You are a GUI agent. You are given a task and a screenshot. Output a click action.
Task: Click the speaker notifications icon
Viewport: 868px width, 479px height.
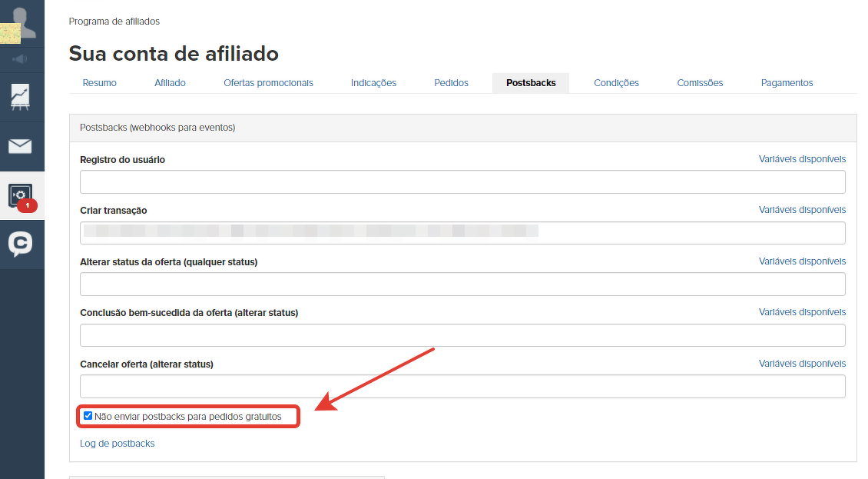tap(21, 59)
